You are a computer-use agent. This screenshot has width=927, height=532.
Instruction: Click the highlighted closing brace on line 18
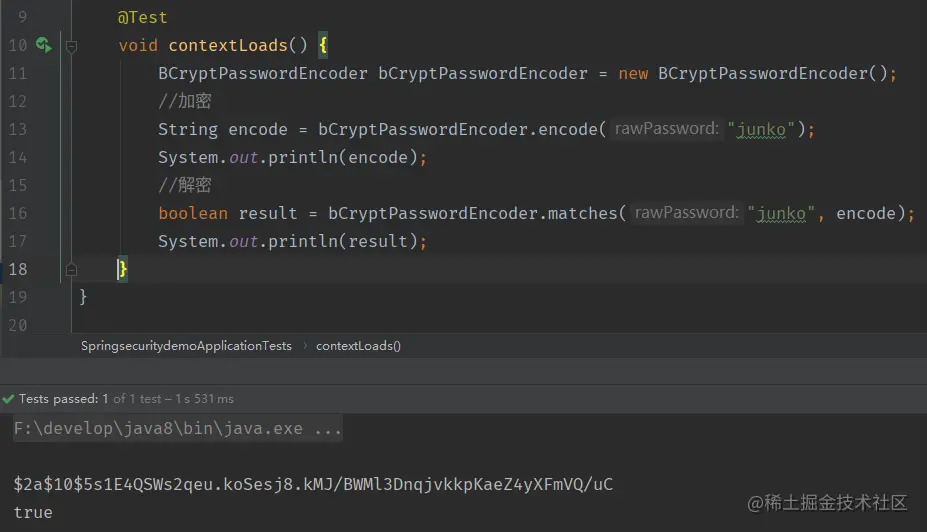point(122,270)
